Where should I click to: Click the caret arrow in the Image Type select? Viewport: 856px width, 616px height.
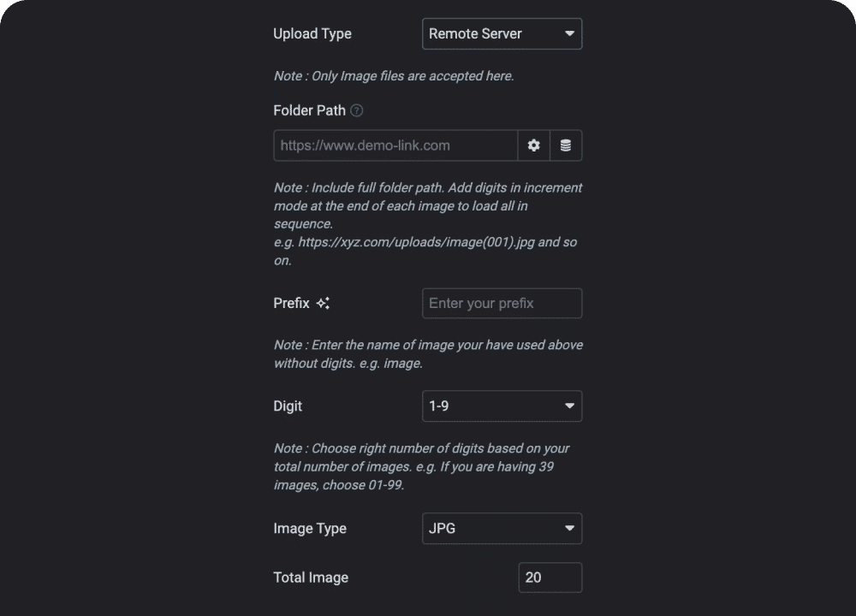[x=569, y=529]
